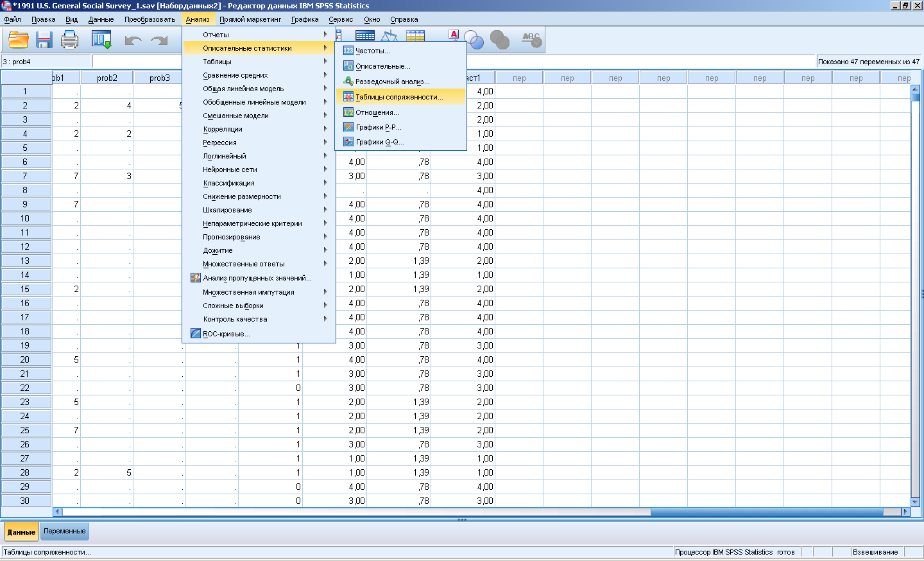Image resolution: width=924 pixels, height=561 pixels.
Task: Save this document with floppy icon
Action: [x=44, y=40]
